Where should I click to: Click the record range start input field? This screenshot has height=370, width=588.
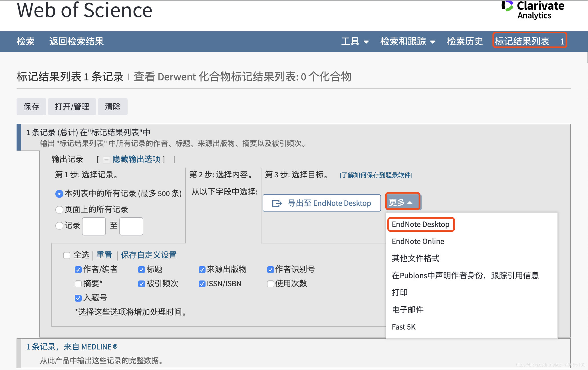94,226
